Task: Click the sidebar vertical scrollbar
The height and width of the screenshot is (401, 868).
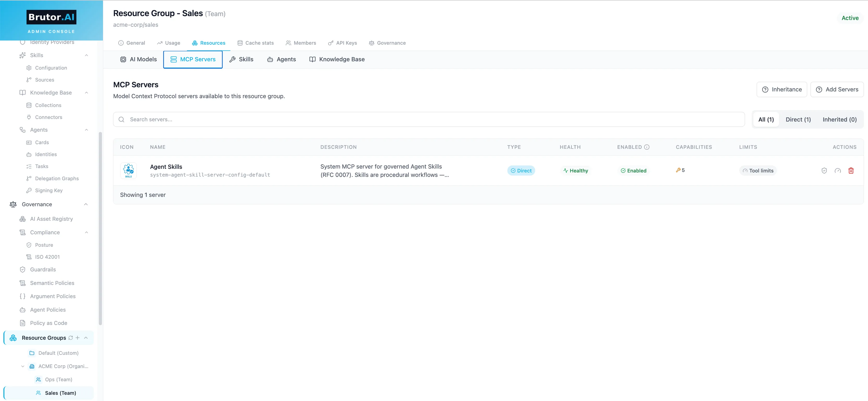Action: coord(100,229)
